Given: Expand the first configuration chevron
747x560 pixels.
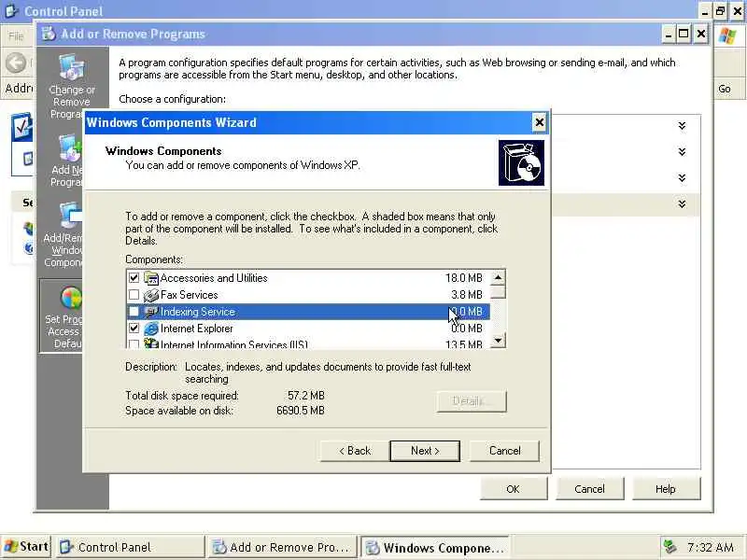Looking at the screenshot, I should [682, 126].
